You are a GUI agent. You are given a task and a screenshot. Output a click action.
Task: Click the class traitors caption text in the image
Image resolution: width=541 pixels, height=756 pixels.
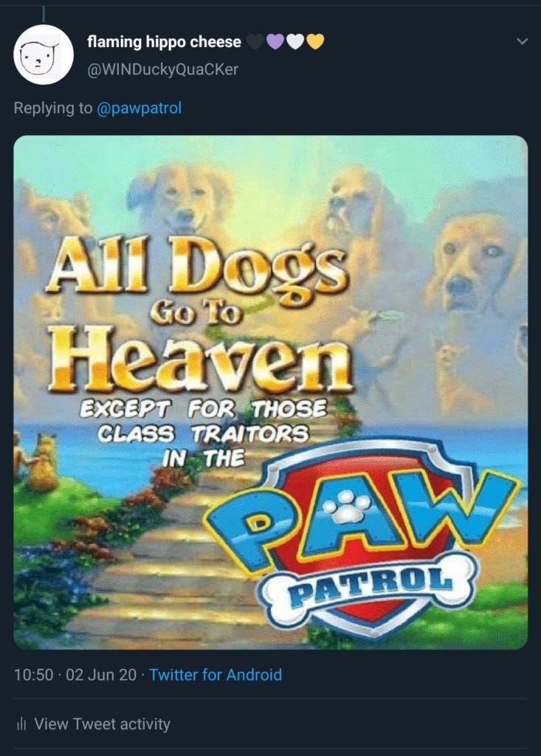pyautogui.click(x=203, y=433)
